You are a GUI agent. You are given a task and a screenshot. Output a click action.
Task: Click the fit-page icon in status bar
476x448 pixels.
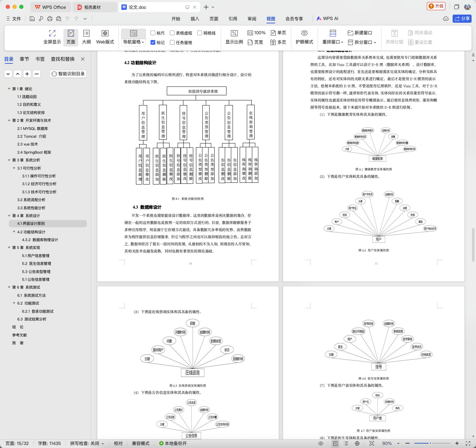point(372,443)
